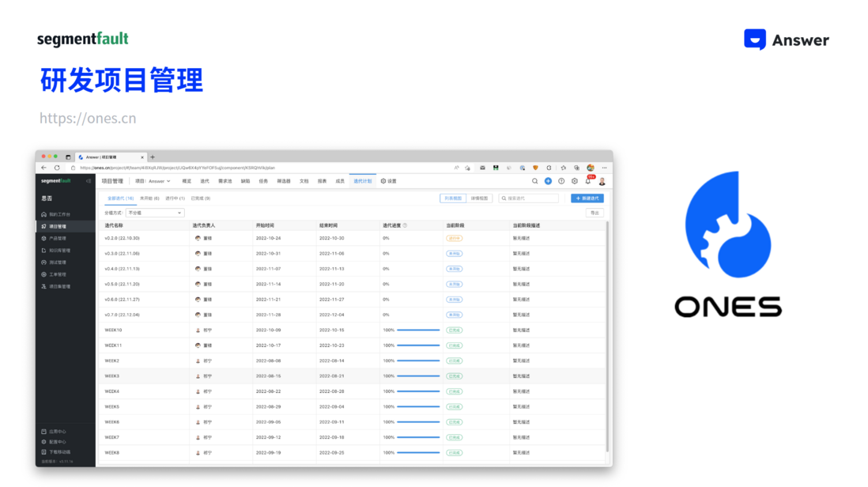Click the 迭代进度 column help icon

click(x=406, y=225)
